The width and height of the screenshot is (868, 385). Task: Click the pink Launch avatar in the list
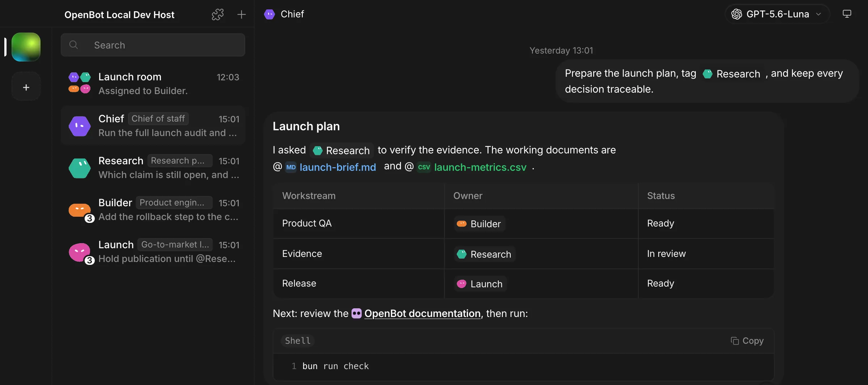[80, 252]
